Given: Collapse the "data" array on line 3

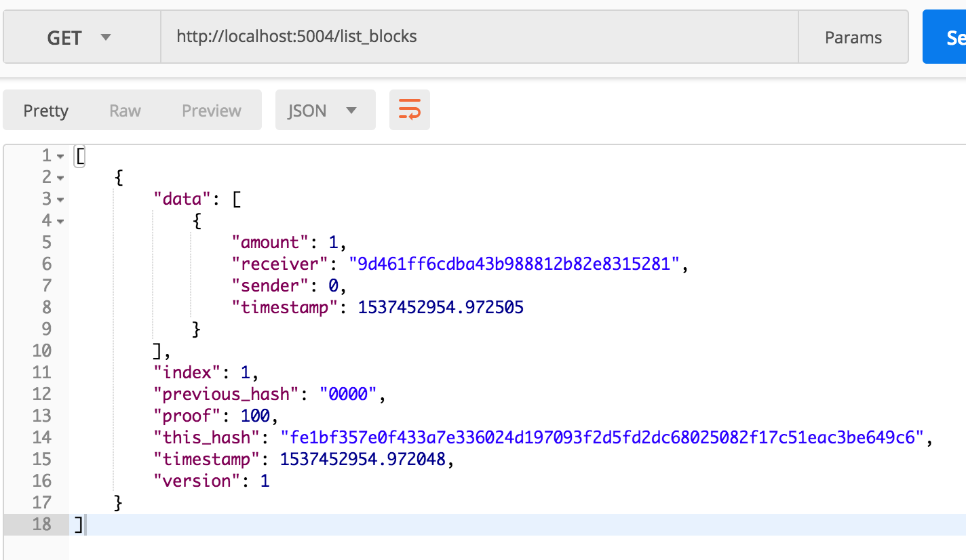Looking at the screenshot, I should pyautogui.click(x=60, y=199).
